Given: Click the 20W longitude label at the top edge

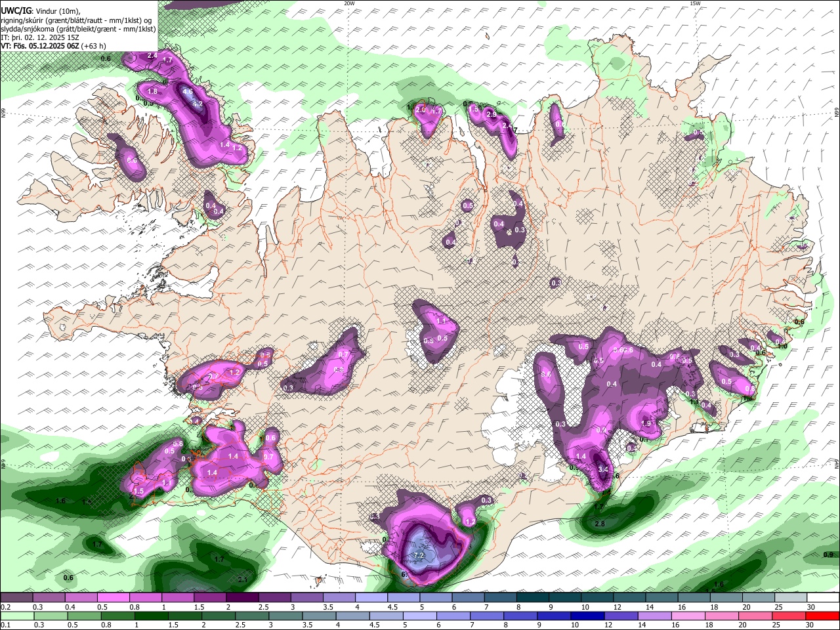Looking at the screenshot, I should point(350,3).
